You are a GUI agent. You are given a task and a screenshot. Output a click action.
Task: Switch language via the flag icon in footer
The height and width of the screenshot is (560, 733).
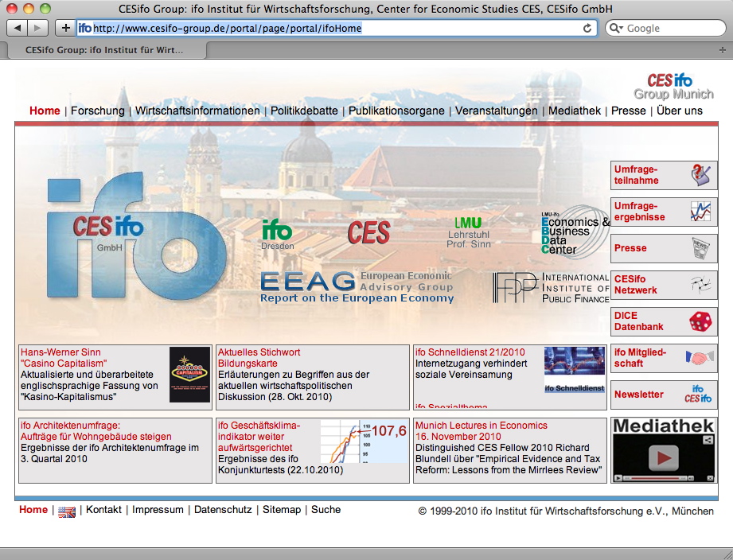(x=66, y=511)
